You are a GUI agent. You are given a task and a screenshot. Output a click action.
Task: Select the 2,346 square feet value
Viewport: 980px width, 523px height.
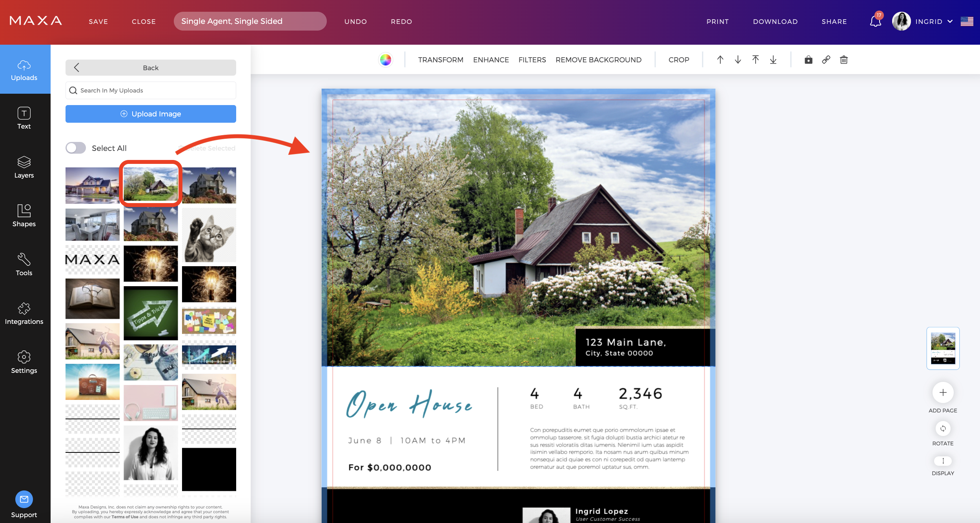tap(641, 393)
